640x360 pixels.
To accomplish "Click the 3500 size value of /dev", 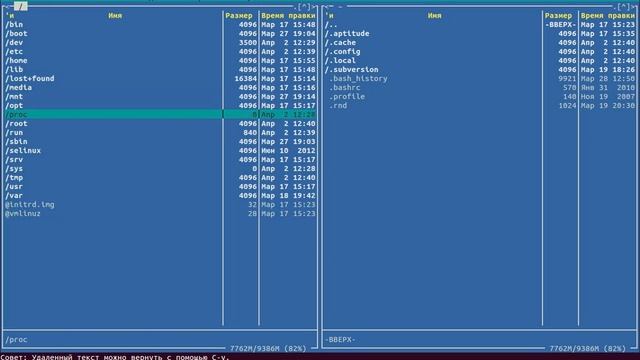I will coord(248,42).
